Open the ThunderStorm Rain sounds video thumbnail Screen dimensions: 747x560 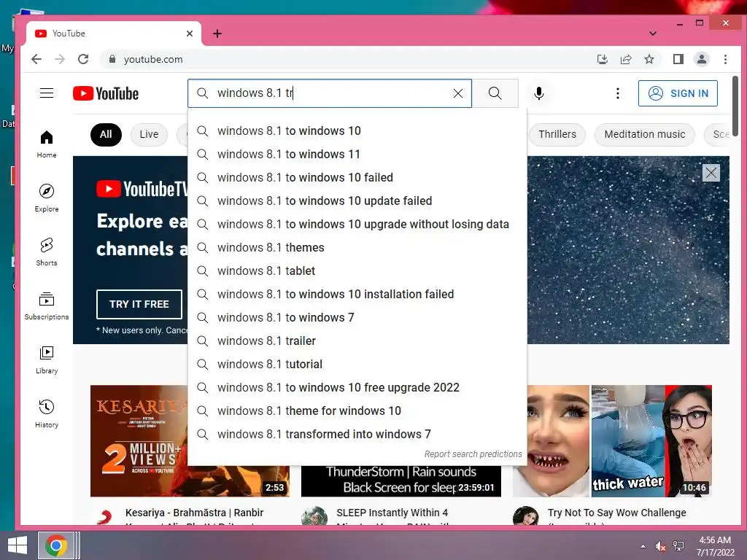click(x=401, y=481)
